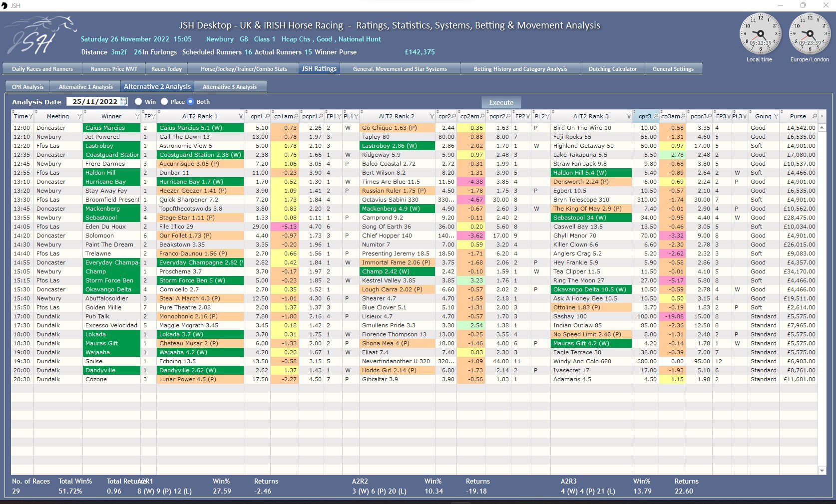Select the Mauras Gift 4.2 (W) cell
The height and width of the screenshot is (504, 836).
591,343
